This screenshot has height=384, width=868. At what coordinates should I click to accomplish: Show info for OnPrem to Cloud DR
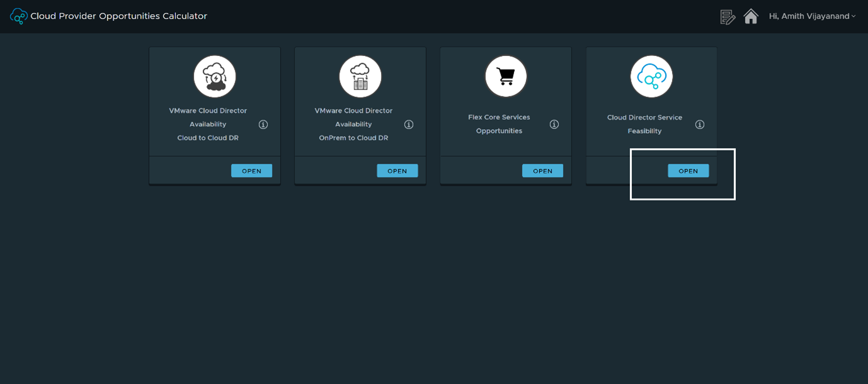click(x=409, y=125)
